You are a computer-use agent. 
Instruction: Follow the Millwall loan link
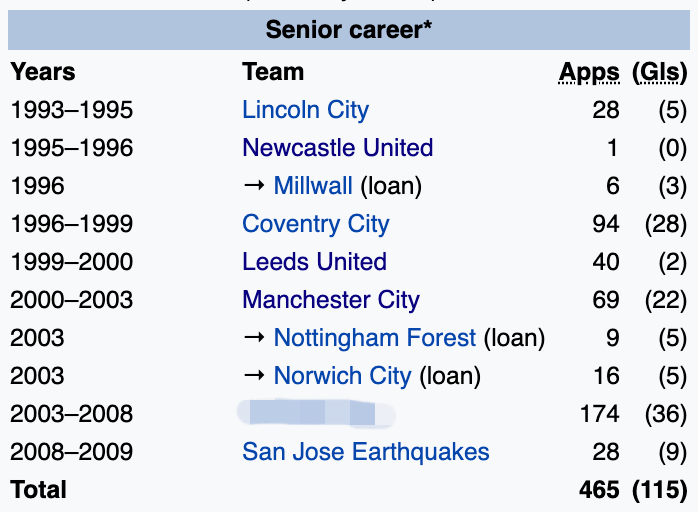click(x=313, y=186)
